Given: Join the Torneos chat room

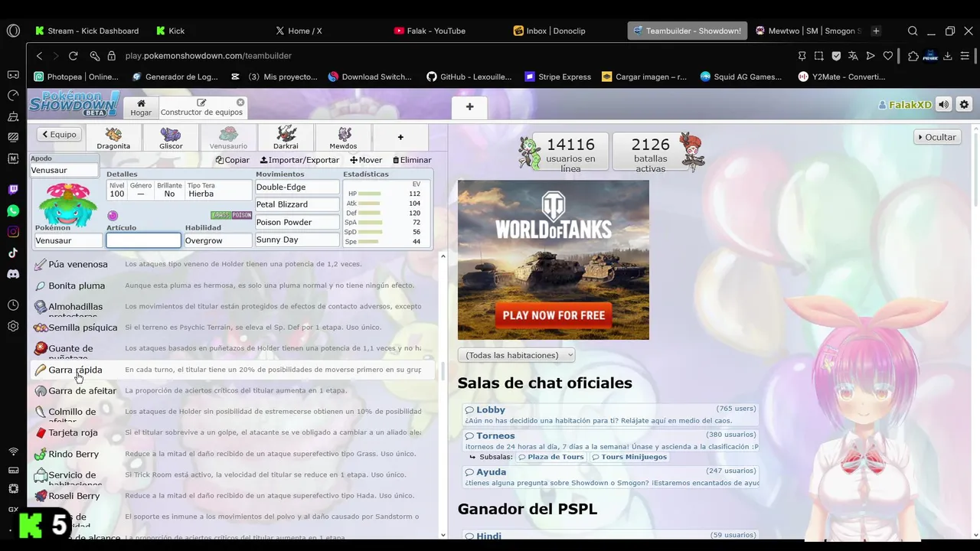Looking at the screenshot, I should (x=610, y=441).
